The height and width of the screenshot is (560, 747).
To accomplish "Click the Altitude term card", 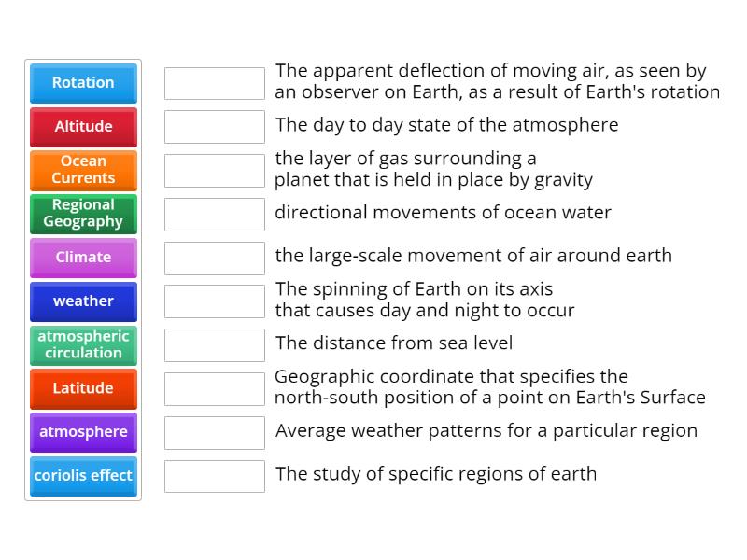I will click(x=83, y=127).
